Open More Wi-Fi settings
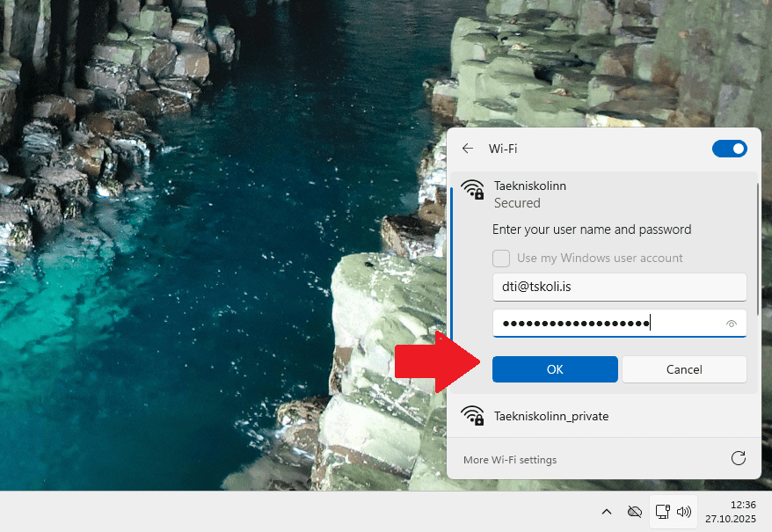Viewport: 772px width, 532px height. pyautogui.click(x=510, y=460)
